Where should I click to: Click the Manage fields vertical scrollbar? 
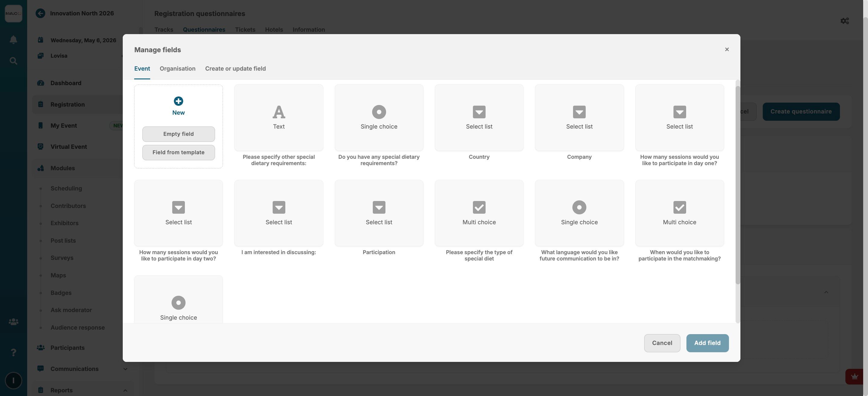pos(737,185)
